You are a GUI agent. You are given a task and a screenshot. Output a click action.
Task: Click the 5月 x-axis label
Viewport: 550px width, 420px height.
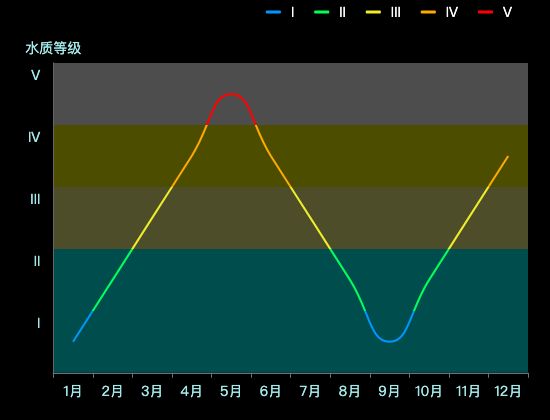pyautogui.click(x=231, y=391)
